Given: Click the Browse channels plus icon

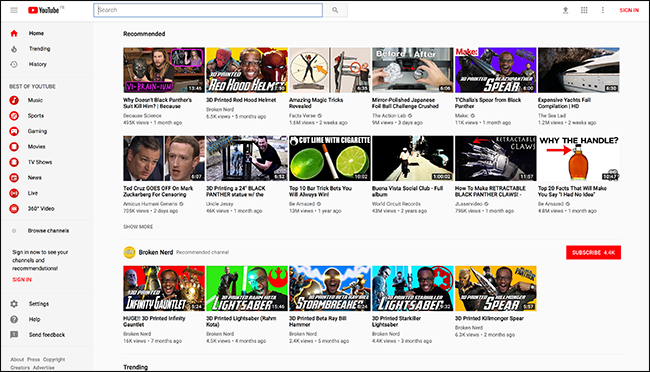Looking at the screenshot, I should coord(14,231).
